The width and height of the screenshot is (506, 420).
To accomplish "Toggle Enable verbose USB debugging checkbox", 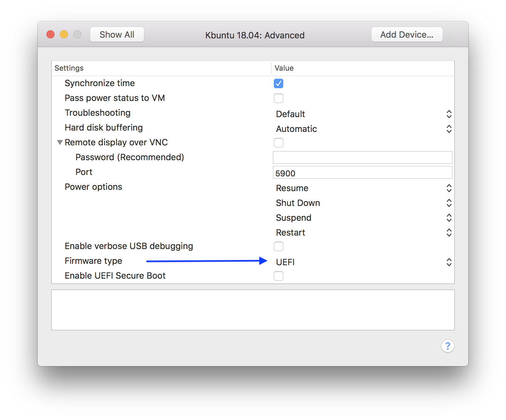I will point(279,246).
